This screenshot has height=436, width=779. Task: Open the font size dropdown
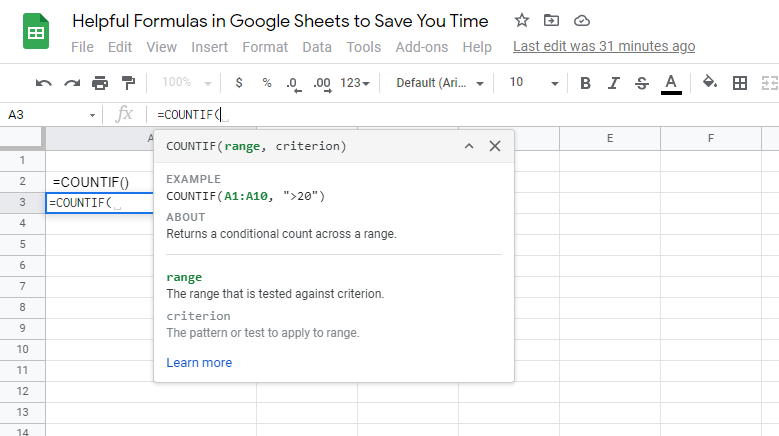point(534,82)
